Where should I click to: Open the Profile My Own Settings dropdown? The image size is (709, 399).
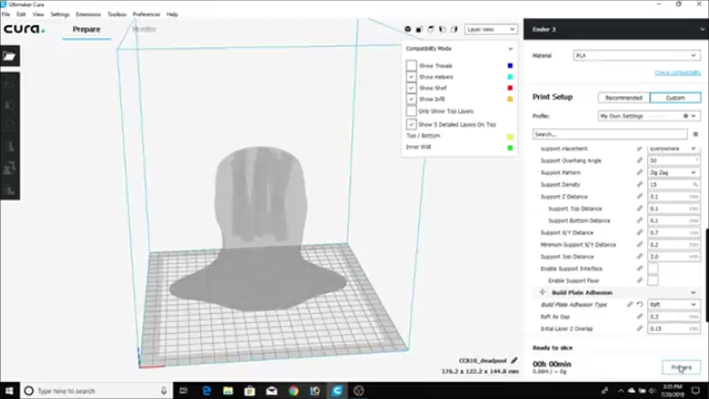649,116
